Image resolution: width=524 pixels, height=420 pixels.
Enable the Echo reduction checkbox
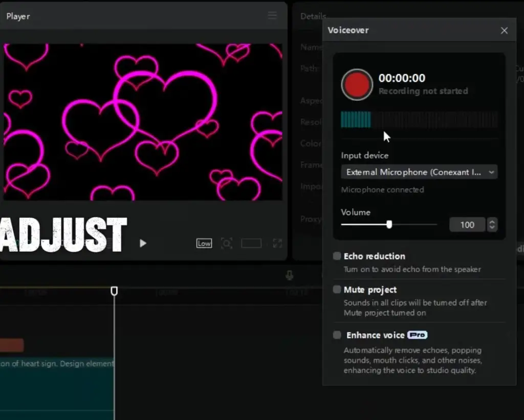pyautogui.click(x=337, y=256)
